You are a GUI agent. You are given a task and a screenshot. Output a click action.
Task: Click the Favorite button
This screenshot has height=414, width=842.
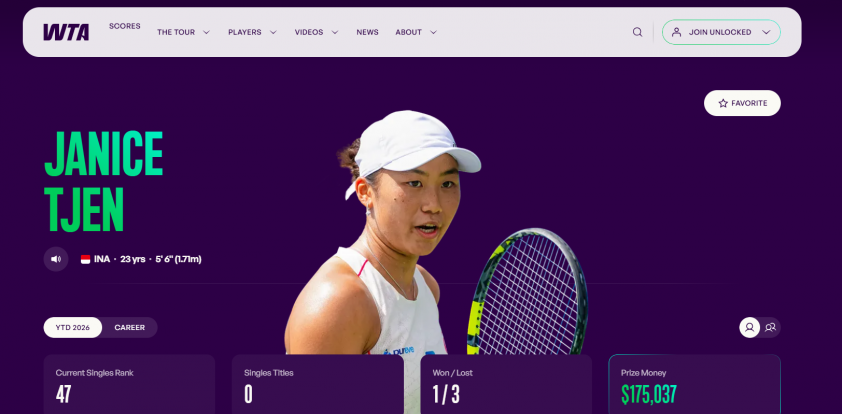coord(742,103)
